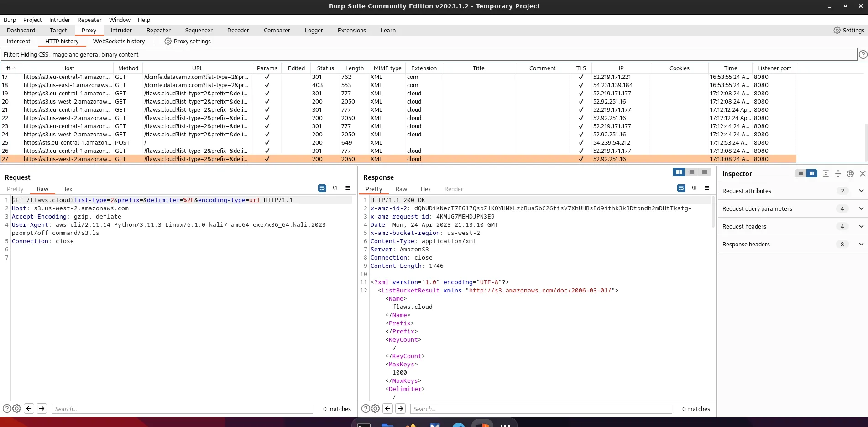The image size is (868, 427).
Task: Toggle response non-printable characters \n icon
Action: click(694, 188)
